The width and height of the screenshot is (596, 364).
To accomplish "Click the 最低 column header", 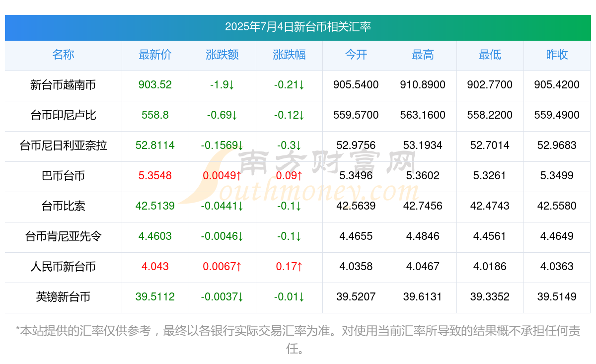I will coord(490,55).
